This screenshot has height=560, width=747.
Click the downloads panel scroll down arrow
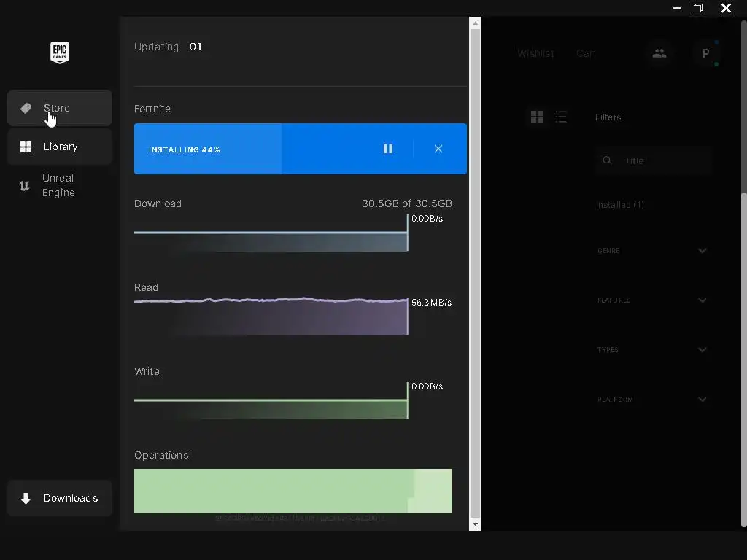click(475, 524)
